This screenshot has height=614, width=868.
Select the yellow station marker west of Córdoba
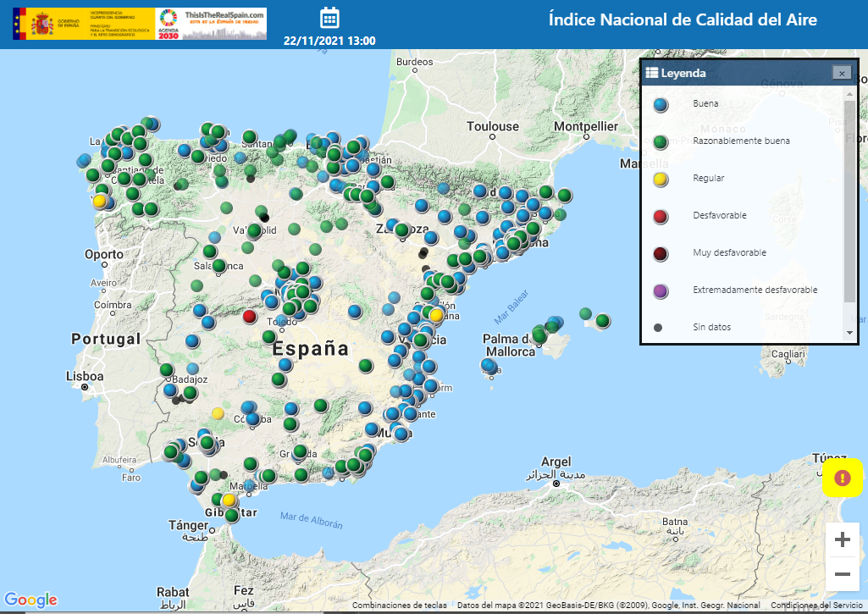218,413
